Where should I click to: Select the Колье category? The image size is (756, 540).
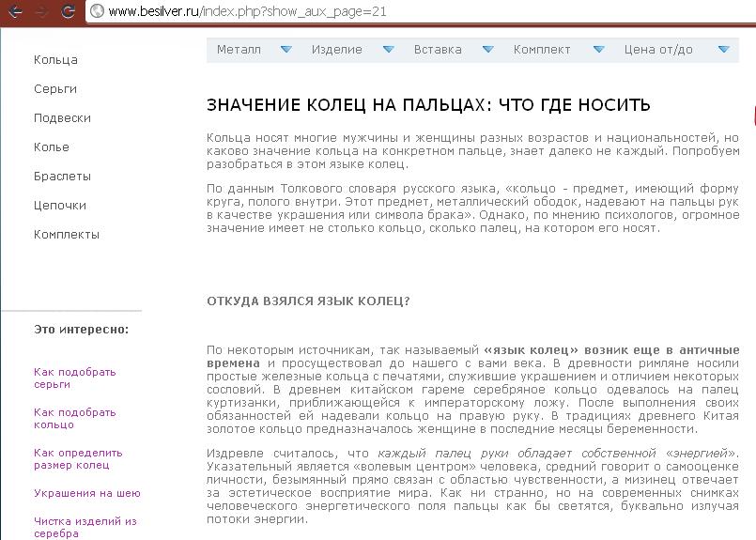(x=51, y=147)
